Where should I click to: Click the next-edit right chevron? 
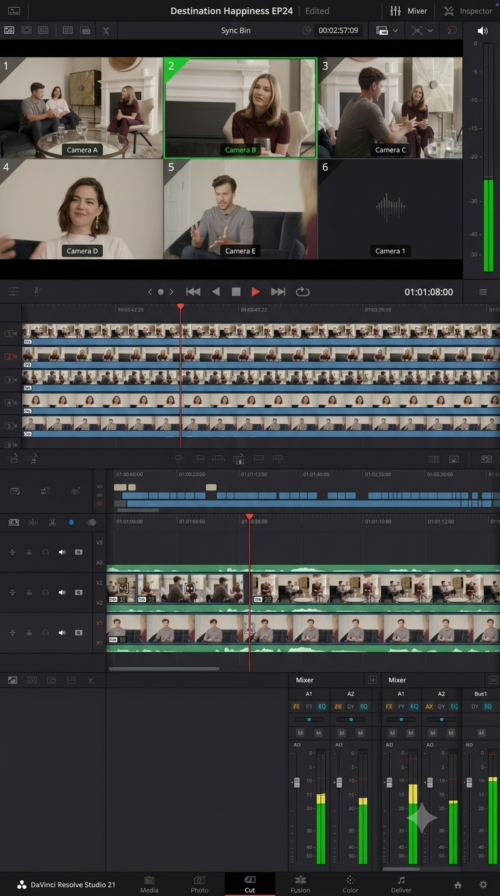pyautogui.click(x=171, y=292)
